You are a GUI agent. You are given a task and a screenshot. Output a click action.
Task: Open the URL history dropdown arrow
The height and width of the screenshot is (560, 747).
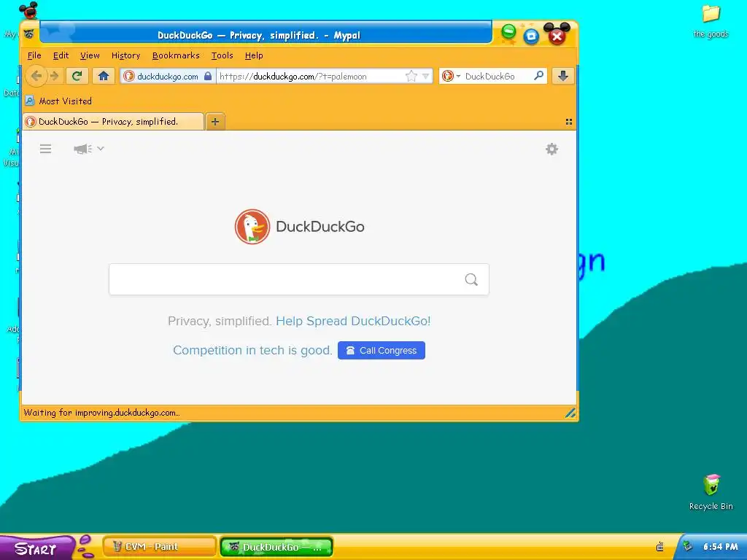(x=426, y=76)
